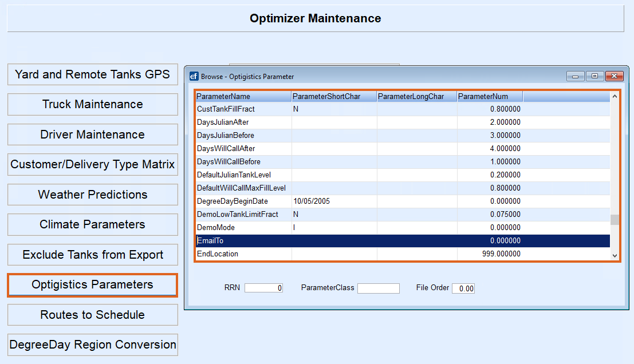Minimize the Browse Optigistics Parameter window
This screenshot has height=364, width=634.
(x=576, y=76)
